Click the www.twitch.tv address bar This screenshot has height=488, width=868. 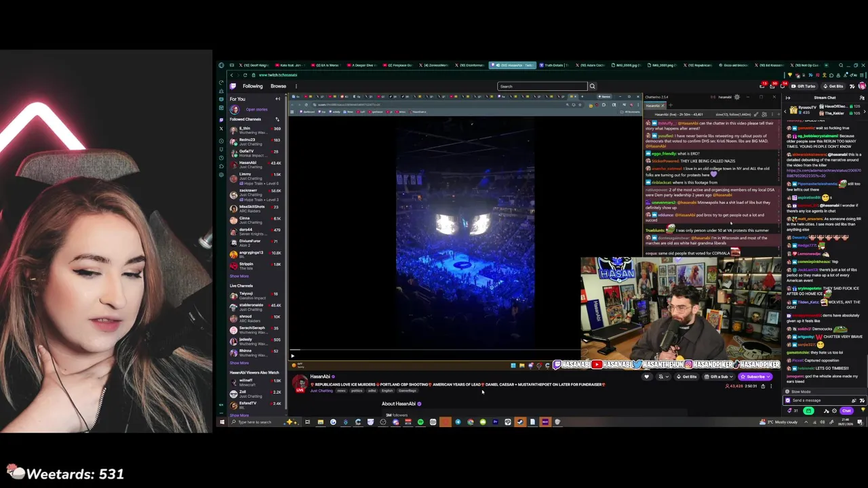coord(278,75)
